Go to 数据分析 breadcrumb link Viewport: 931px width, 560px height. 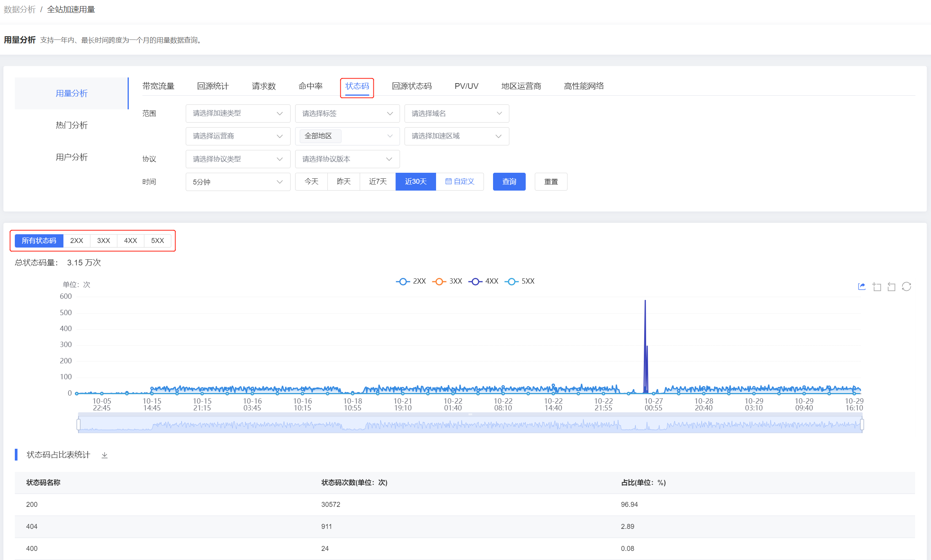pos(19,9)
